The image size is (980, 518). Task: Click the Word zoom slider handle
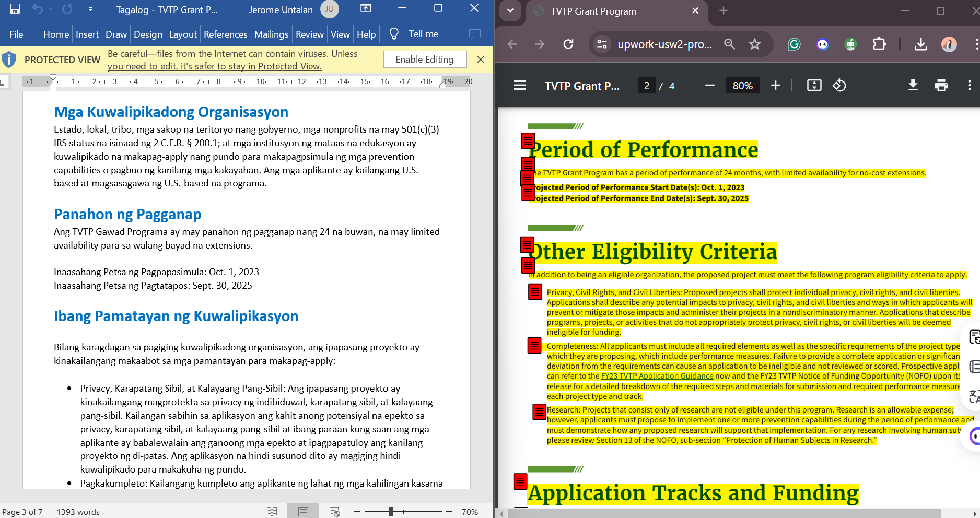pyautogui.click(x=391, y=512)
